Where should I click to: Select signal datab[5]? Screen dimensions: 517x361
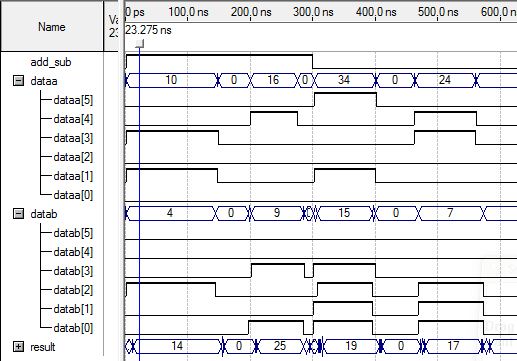tap(73, 233)
